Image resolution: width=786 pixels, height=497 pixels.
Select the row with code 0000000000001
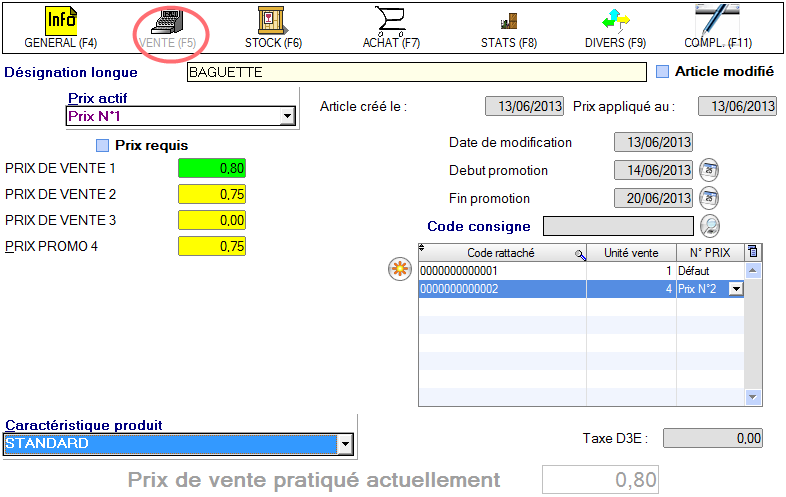(581, 271)
